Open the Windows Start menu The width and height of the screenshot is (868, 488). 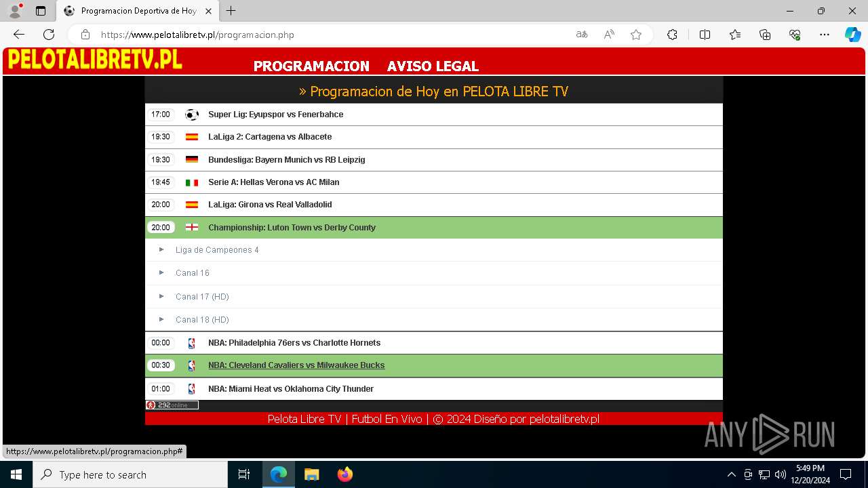tap(16, 474)
